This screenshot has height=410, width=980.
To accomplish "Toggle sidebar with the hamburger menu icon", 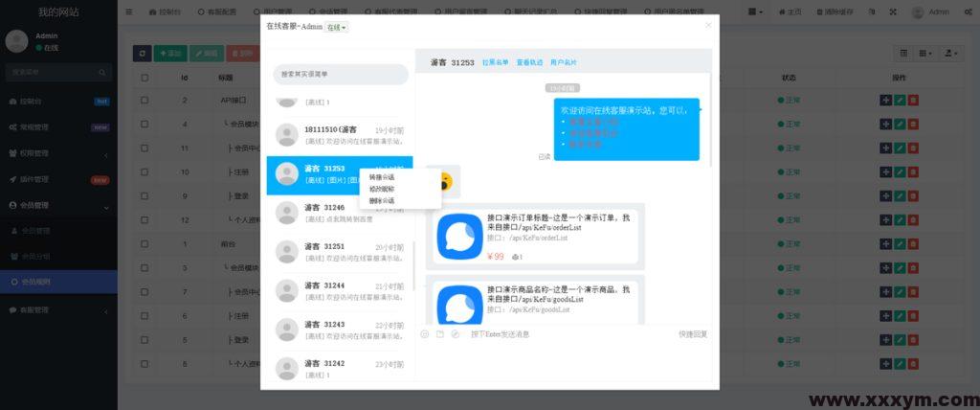I will (129, 12).
